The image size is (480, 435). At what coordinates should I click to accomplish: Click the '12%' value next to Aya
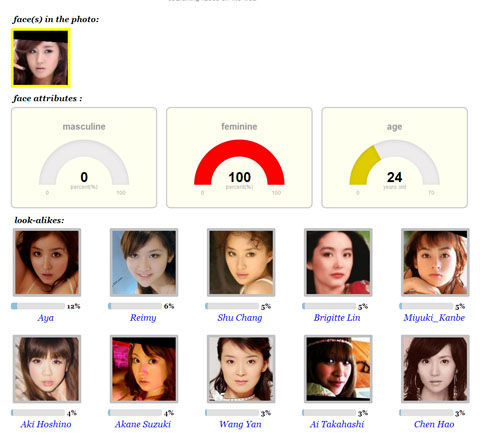pos(74,306)
